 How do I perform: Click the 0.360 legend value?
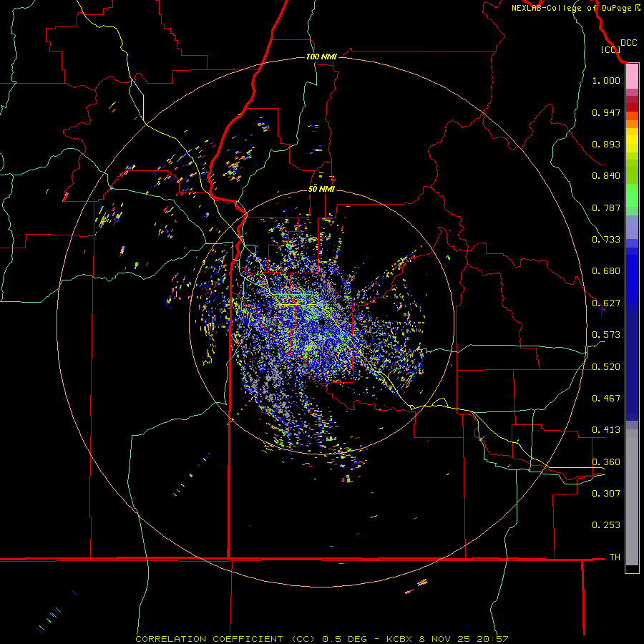click(606, 462)
